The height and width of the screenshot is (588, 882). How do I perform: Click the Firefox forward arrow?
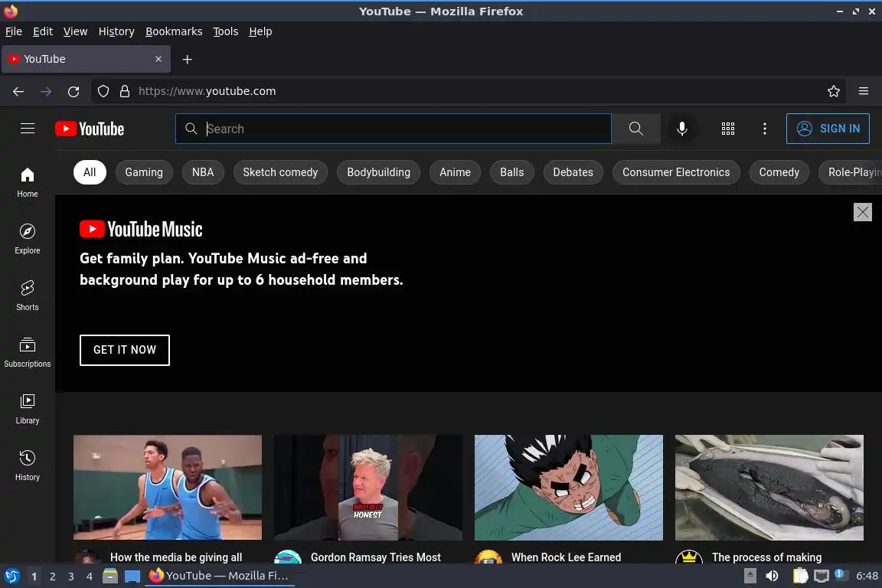click(x=46, y=91)
